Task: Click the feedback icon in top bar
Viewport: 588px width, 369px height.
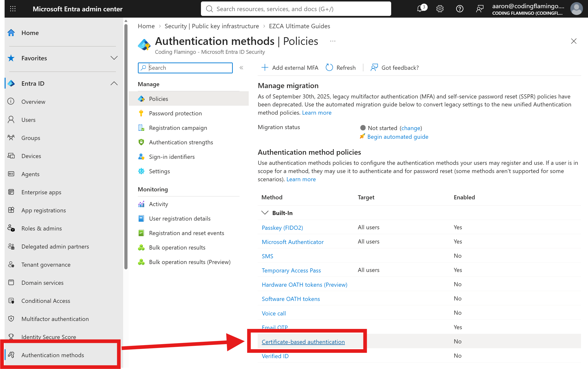Action: point(480,9)
